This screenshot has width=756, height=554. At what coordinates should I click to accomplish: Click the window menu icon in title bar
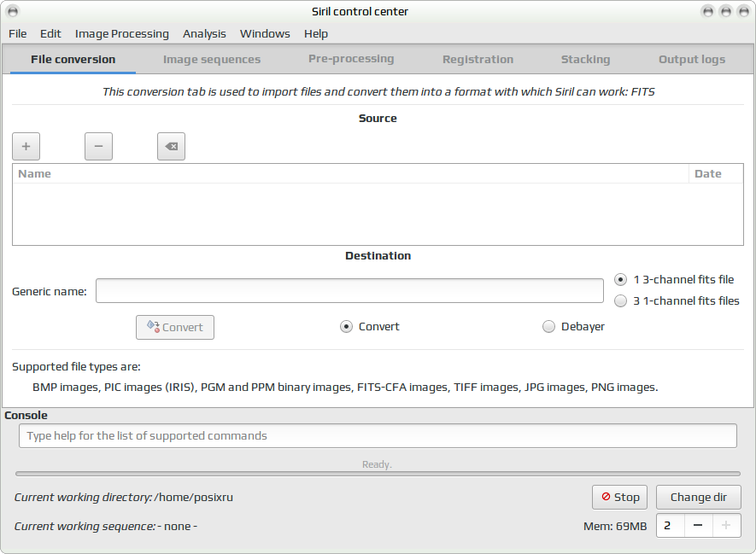pos(13,11)
